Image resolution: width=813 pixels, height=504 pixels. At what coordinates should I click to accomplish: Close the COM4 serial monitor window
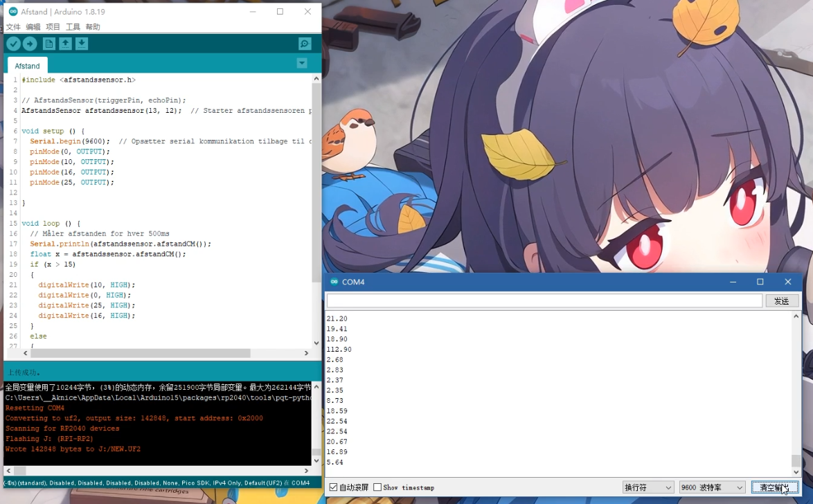(x=788, y=282)
